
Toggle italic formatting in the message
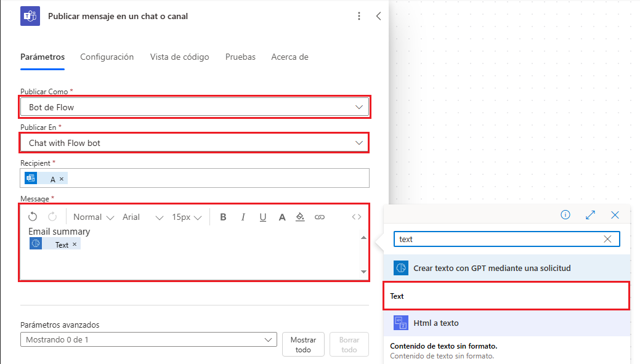click(x=243, y=217)
